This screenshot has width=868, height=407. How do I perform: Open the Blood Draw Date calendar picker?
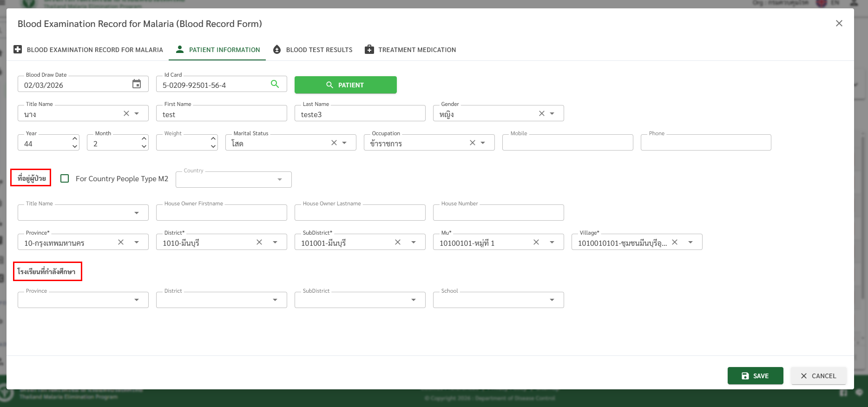137,84
